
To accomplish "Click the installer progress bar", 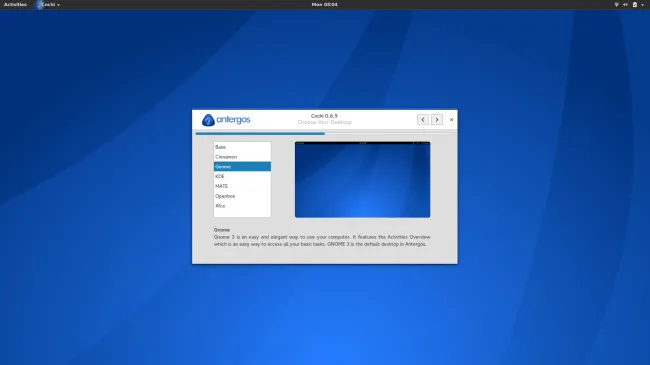I will click(325, 134).
